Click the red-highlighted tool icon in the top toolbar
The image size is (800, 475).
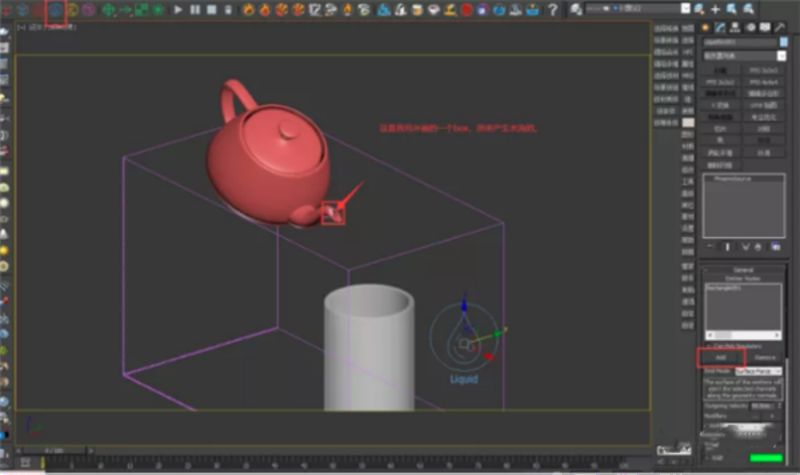coord(55,10)
